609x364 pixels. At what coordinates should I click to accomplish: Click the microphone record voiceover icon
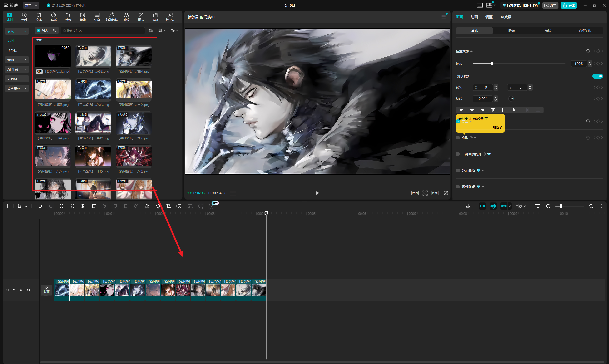[468, 206]
